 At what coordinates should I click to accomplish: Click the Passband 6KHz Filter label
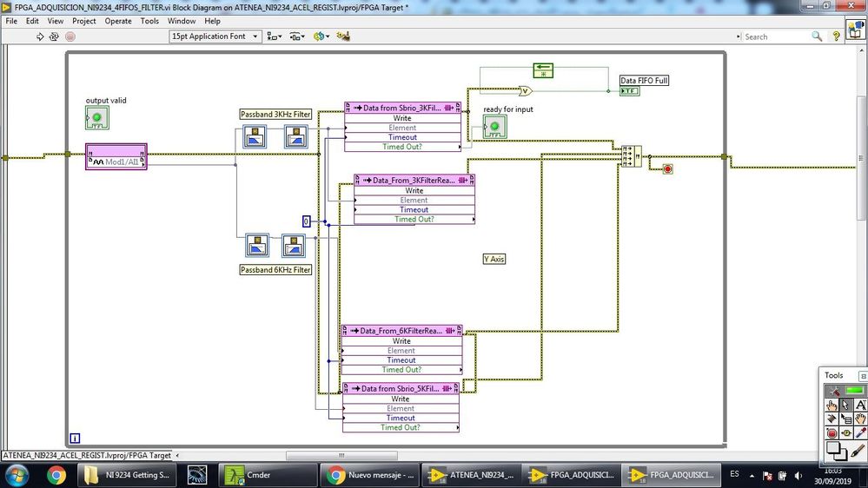coord(275,269)
